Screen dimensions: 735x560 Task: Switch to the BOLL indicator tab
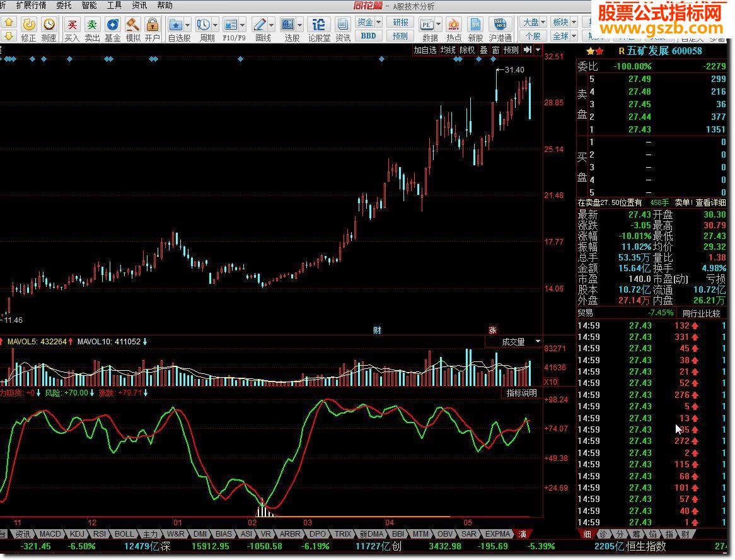124,534
